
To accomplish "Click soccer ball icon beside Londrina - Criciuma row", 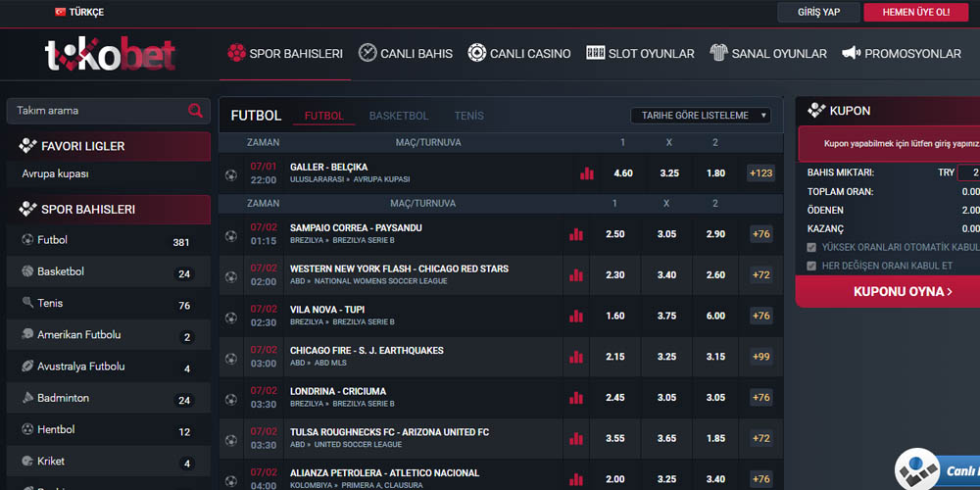I will point(230,399).
